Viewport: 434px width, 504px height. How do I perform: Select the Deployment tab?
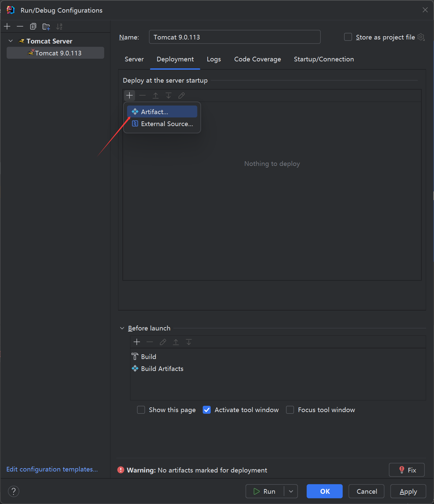[x=175, y=59]
